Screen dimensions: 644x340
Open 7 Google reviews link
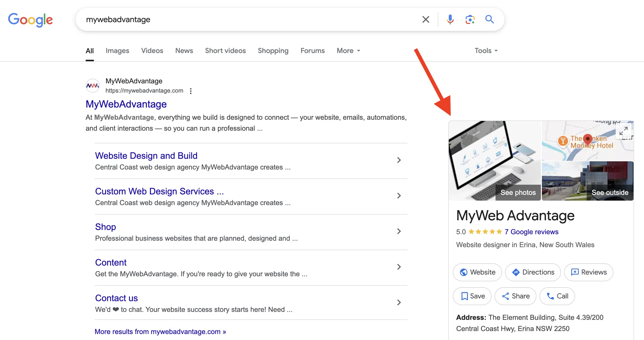pos(531,232)
